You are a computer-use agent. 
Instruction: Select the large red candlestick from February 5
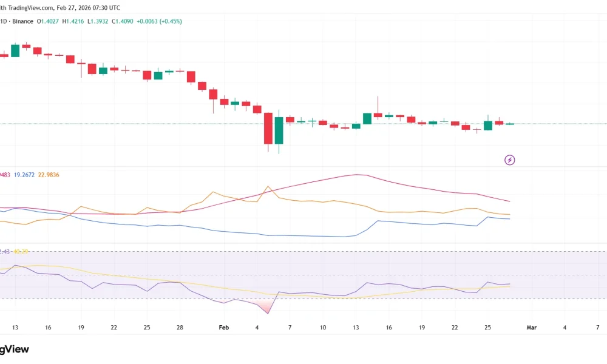click(269, 127)
